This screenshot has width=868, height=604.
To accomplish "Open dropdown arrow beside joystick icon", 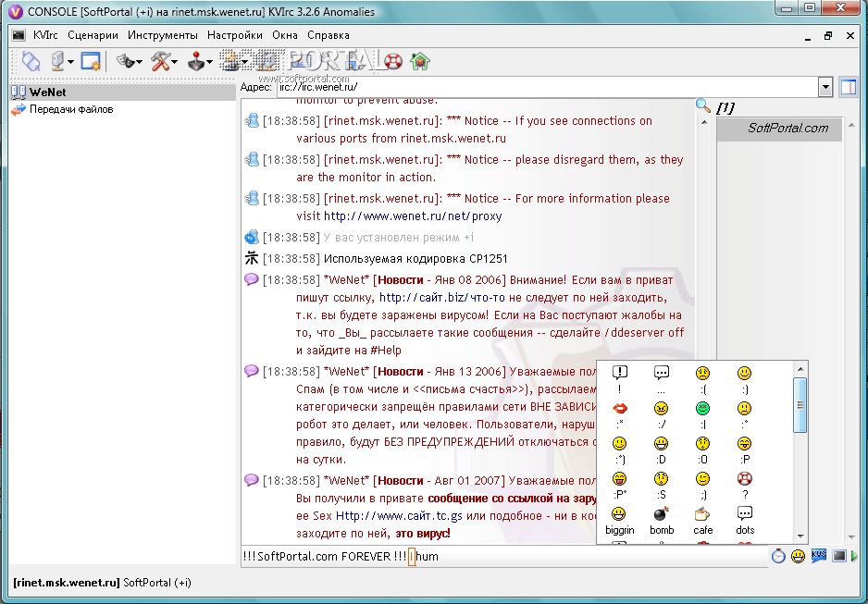I will tap(209, 62).
